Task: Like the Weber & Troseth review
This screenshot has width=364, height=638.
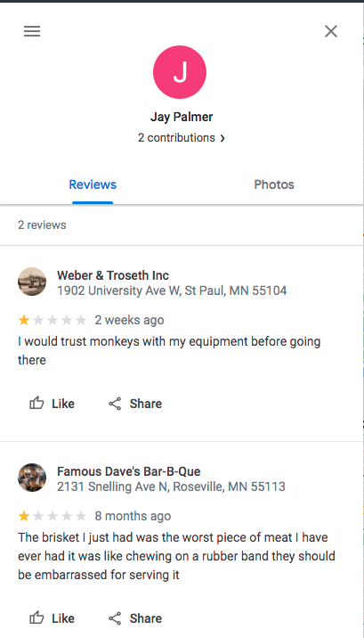Action: [x=52, y=404]
